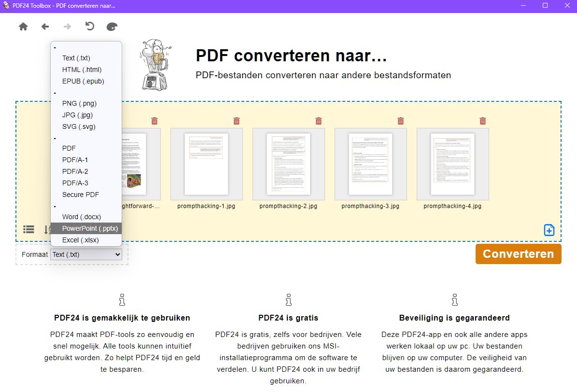Select the plain PDF format option

point(86,148)
